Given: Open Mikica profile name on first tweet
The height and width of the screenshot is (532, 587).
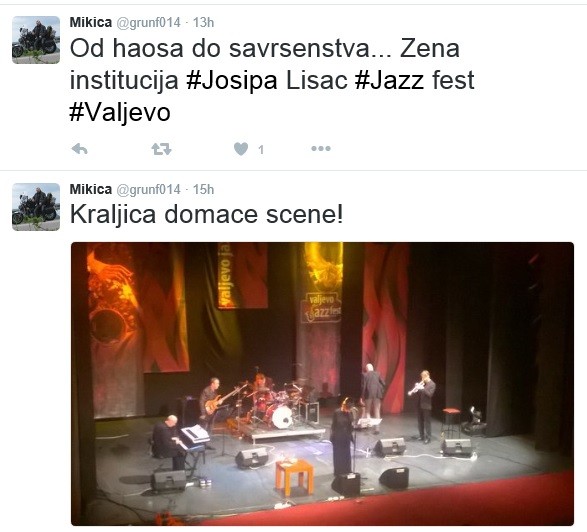Looking at the screenshot, I should point(91,22).
